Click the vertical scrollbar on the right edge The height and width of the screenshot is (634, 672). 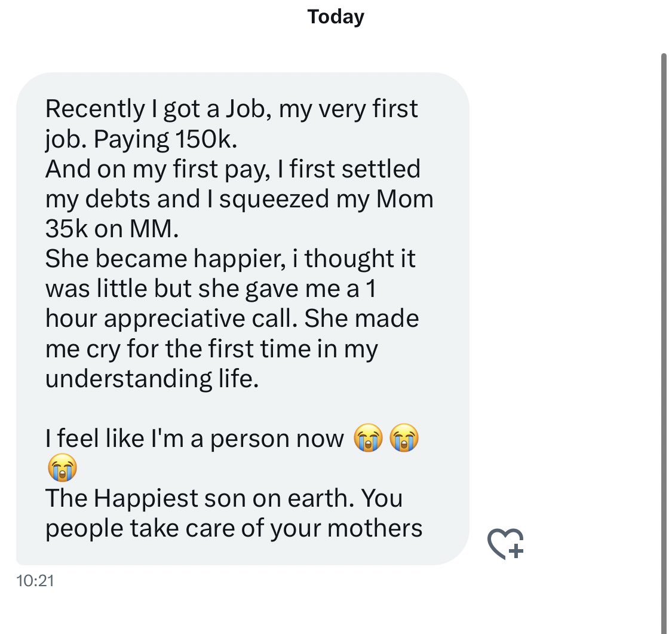point(664,343)
